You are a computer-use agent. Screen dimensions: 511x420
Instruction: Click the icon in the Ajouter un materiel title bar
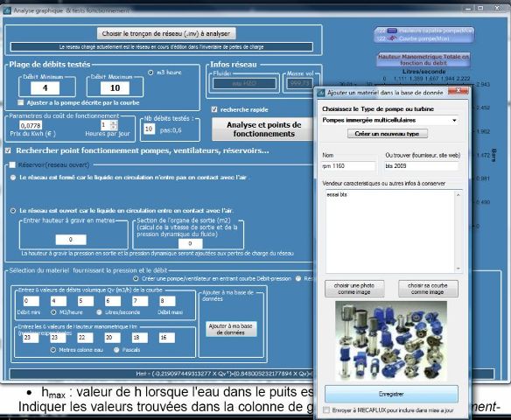point(321,93)
